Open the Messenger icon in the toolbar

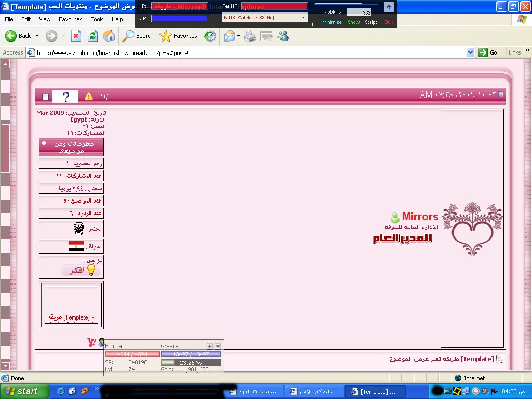click(x=283, y=36)
